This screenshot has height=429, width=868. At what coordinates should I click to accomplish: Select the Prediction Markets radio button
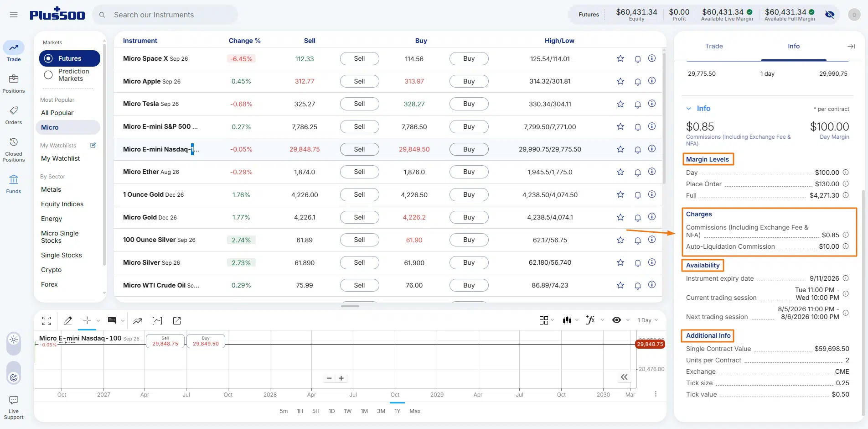[48, 75]
